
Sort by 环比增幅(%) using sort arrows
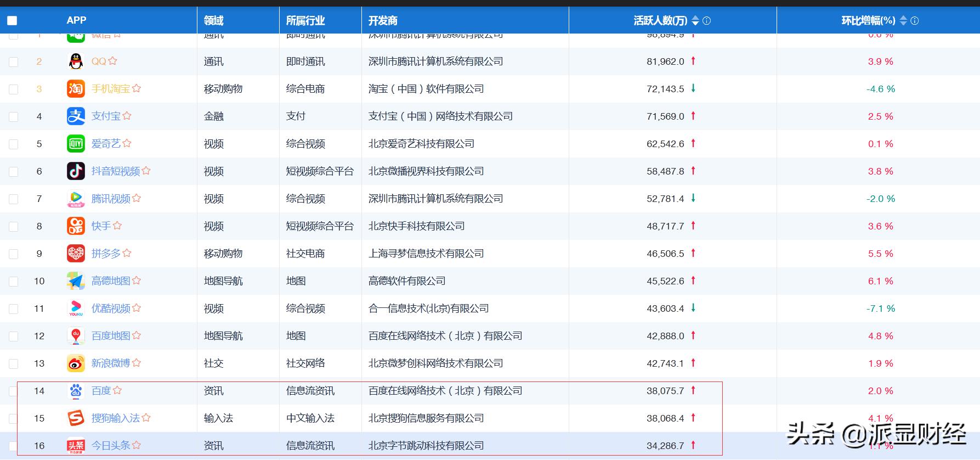click(903, 20)
